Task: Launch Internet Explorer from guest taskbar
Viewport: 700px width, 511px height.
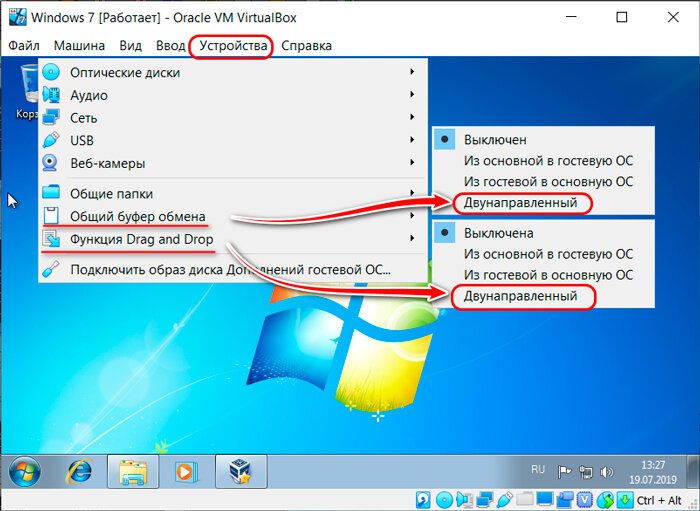Action: pos(79,471)
